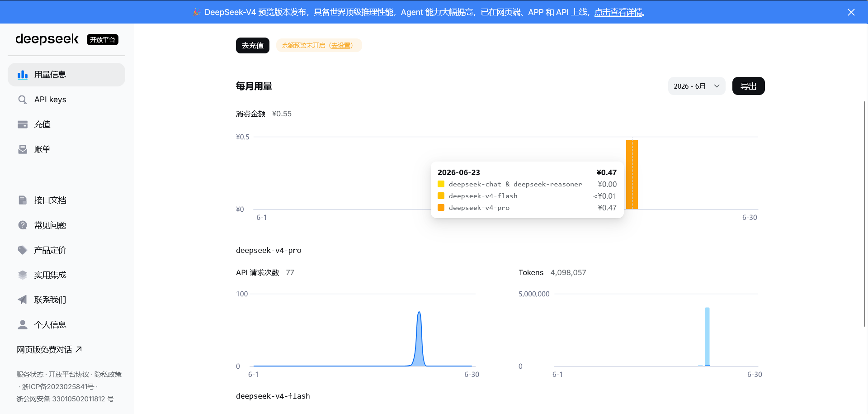
Task: Click the paper-plane icon beside 联系我们
Action: tap(23, 300)
